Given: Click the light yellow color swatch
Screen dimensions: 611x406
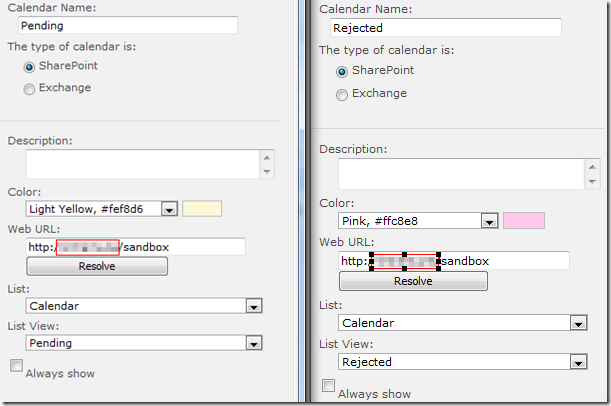Looking at the screenshot, I should pos(202,209).
